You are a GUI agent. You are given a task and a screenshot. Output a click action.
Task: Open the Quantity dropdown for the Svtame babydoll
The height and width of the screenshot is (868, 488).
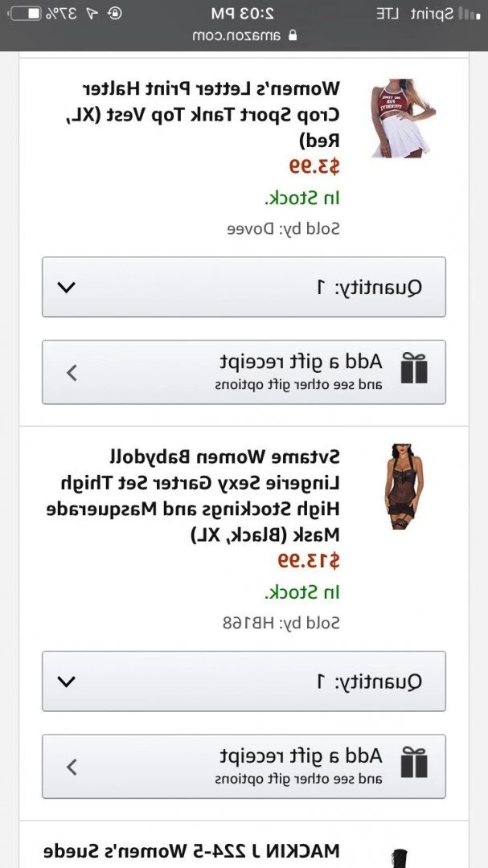click(244, 681)
